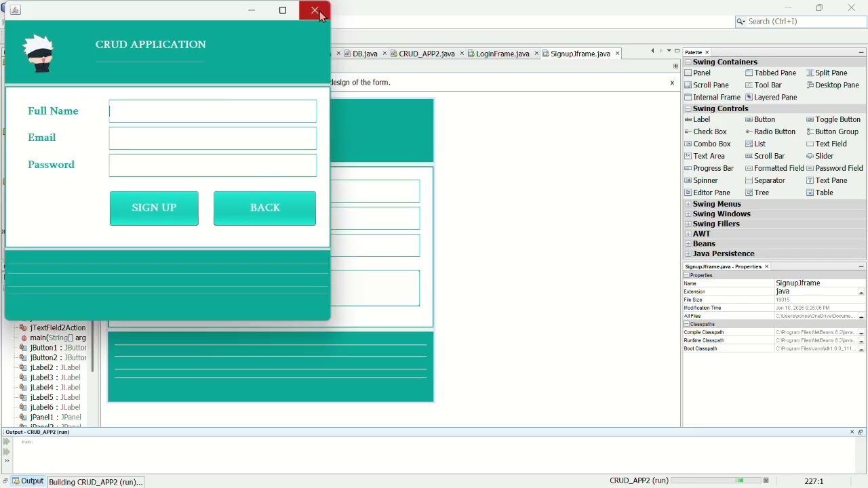Collapse the Classpaths group in Properties

pos(686,325)
